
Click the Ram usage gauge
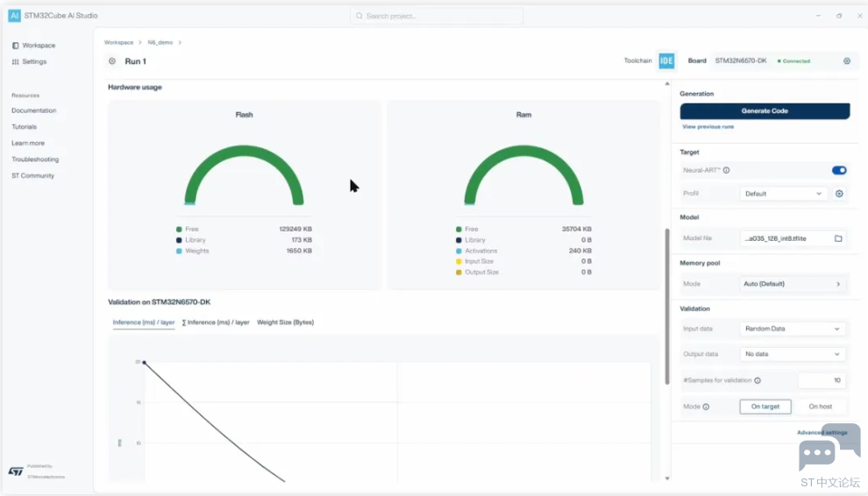(x=523, y=175)
